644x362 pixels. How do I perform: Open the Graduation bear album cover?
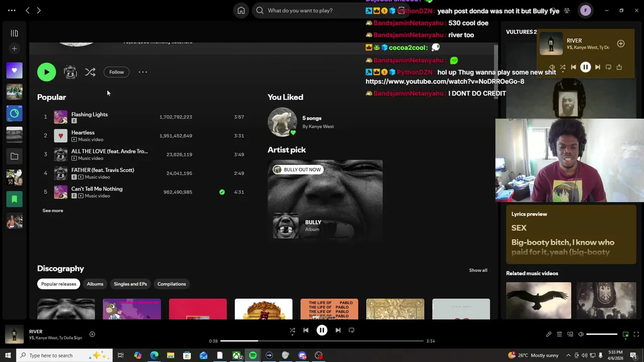(132, 309)
